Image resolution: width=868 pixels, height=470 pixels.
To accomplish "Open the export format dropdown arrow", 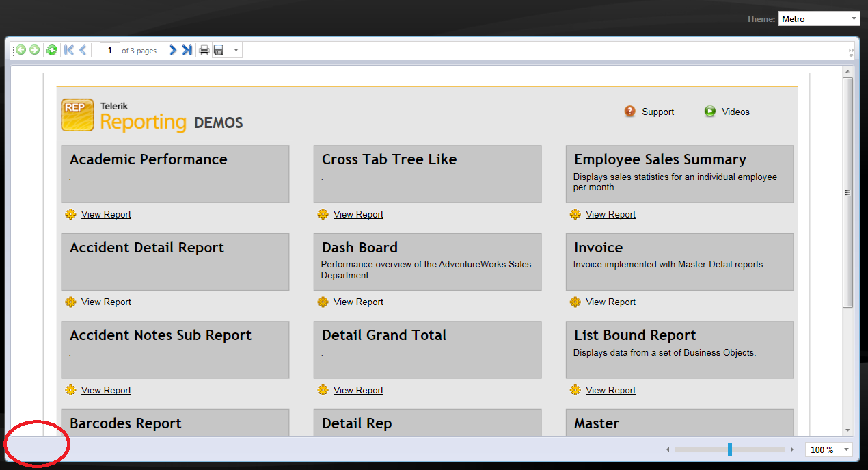I will coord(236,50).
